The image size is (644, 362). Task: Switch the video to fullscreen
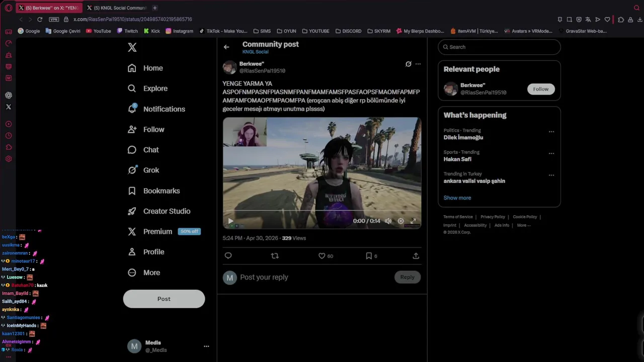[414, 221]
